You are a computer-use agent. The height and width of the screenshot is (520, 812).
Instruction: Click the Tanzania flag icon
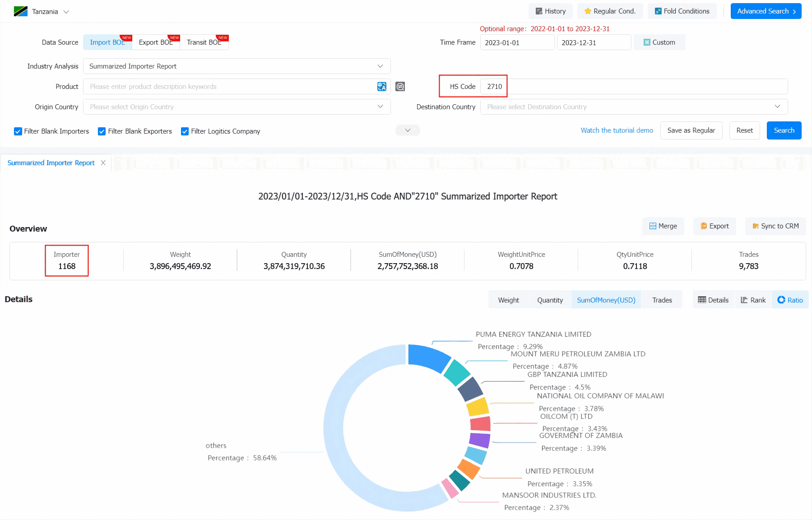pyautogui.click(x=21, y=11)
